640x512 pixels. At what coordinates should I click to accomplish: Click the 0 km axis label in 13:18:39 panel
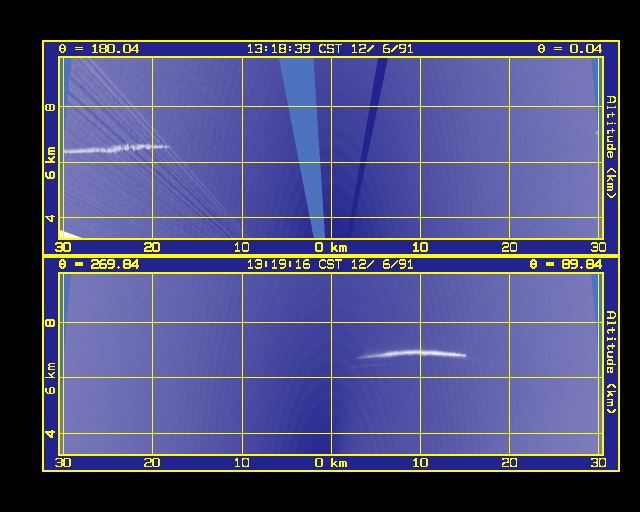(x=331, y=247)
